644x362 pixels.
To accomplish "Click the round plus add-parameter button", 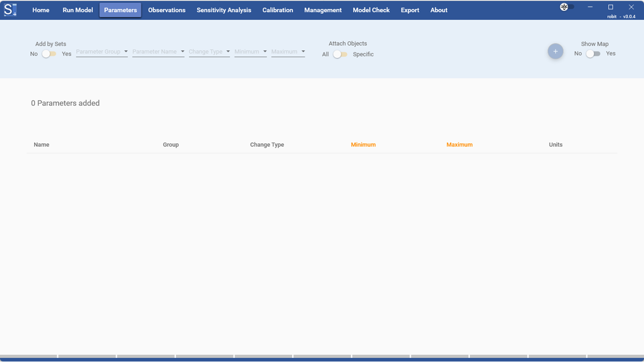I will [x=555, y=51].
